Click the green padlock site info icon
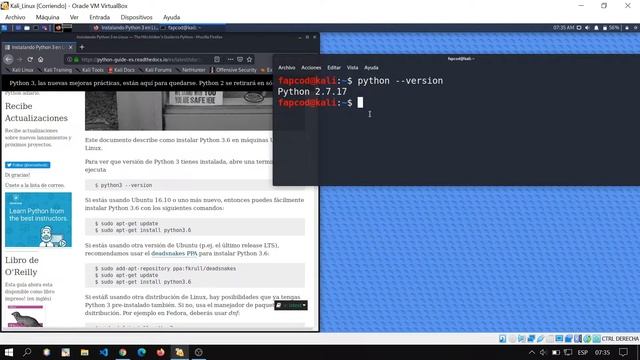Viewport: 640px width, 360px height. pyautogui.click(x=76, y=60)
